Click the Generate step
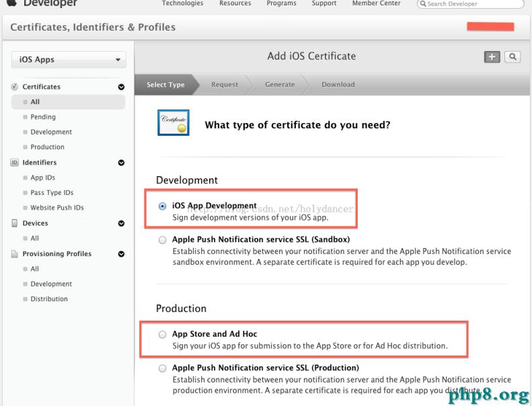532x406 pixels. (x=280, y=85)
